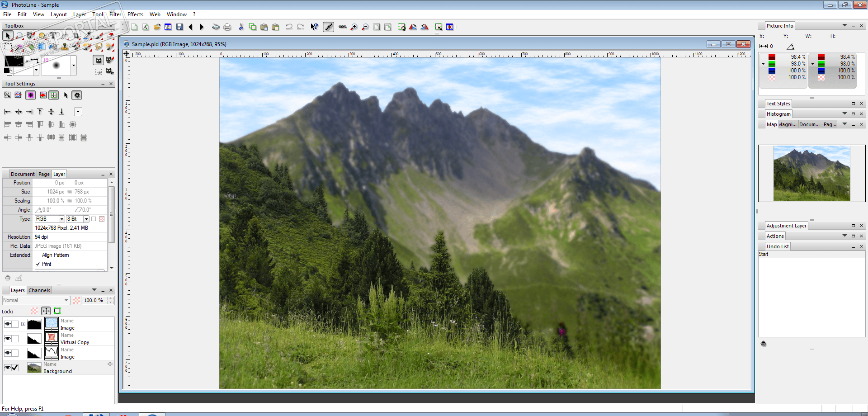The image size is (868, 416).
Task: Choose the rectangular marquee selection tool
Action: pyautogui.click(x=8, y=46)
